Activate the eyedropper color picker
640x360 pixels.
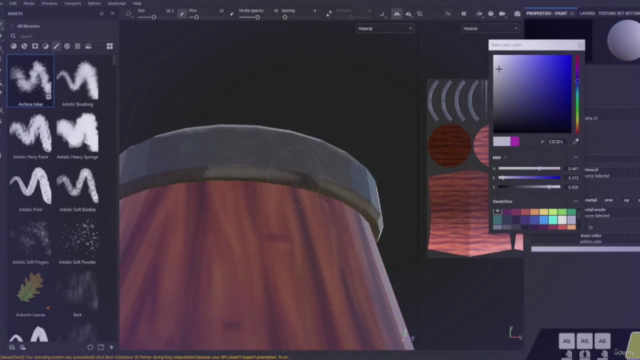click(x=576, y=141)
